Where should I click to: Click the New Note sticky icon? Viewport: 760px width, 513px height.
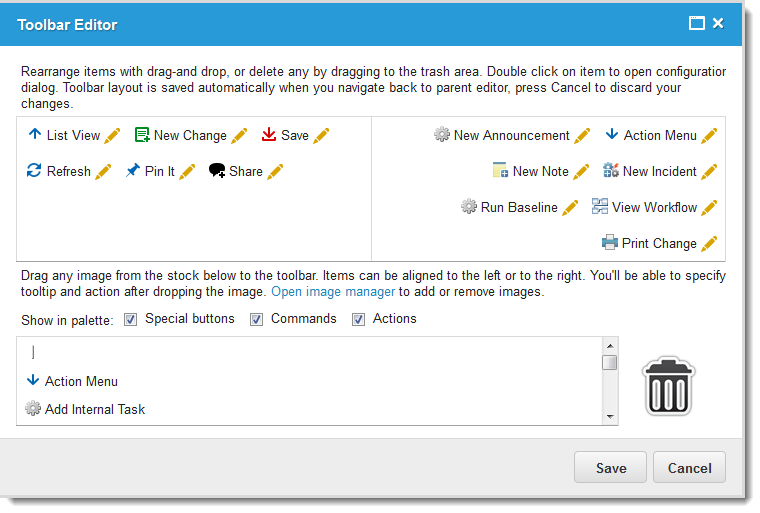[501, 171]
